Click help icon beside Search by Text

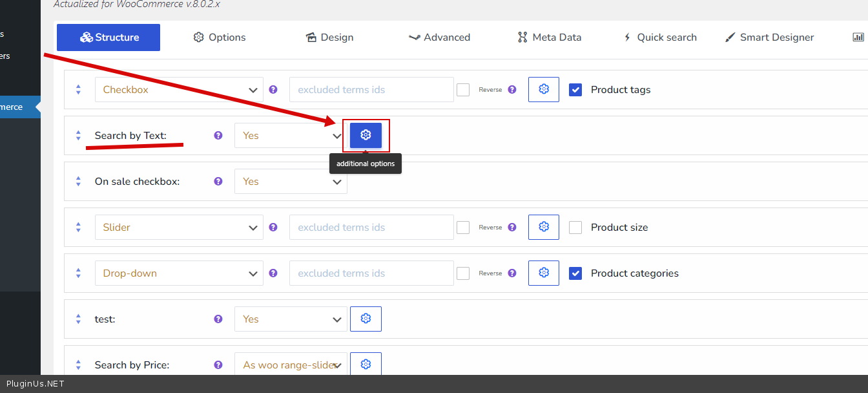tap(218, 136)
